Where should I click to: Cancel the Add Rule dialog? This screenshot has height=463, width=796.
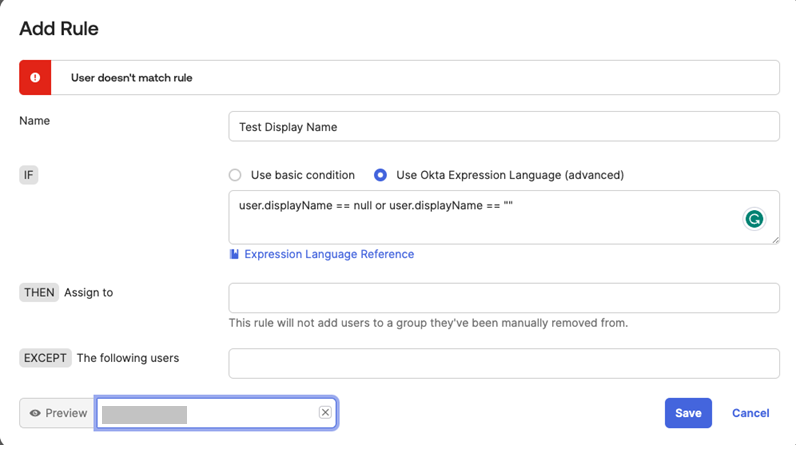(x=750, y=413)
